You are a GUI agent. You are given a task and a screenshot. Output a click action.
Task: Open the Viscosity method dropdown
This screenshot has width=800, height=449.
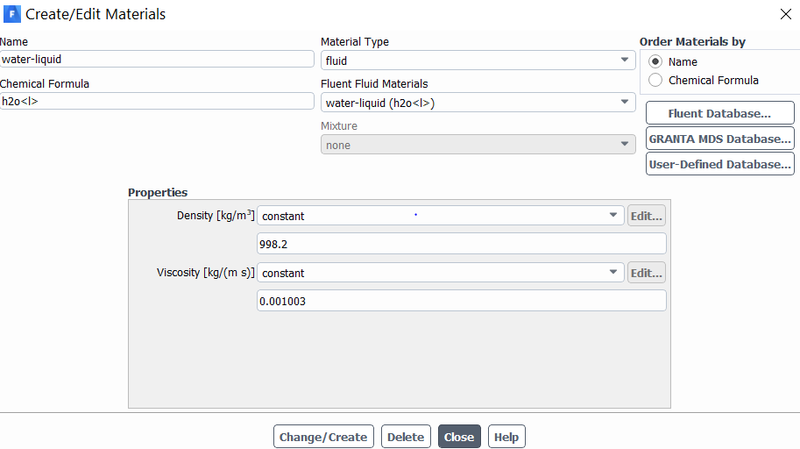(x=440, y=272)
